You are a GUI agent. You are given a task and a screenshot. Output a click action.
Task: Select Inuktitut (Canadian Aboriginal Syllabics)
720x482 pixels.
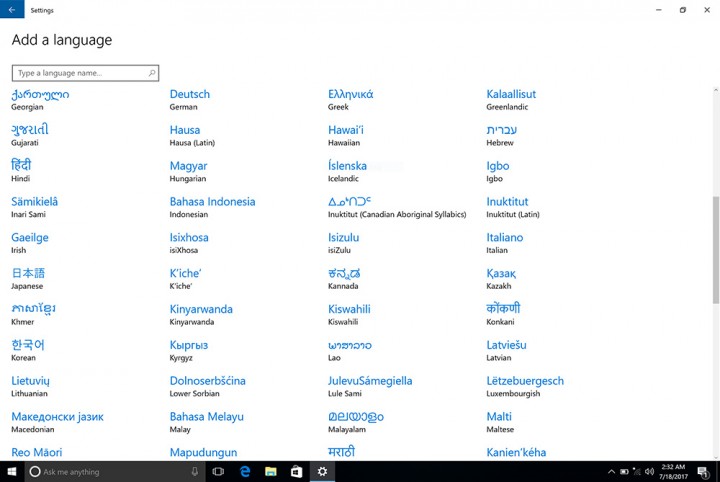(x=397, y=207)
